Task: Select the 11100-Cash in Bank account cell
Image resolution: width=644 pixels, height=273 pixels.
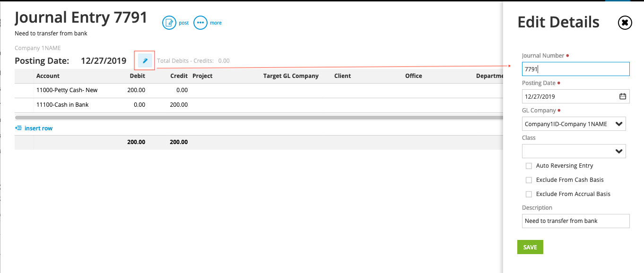Action: pyautogui.click(x=62, y=104)
